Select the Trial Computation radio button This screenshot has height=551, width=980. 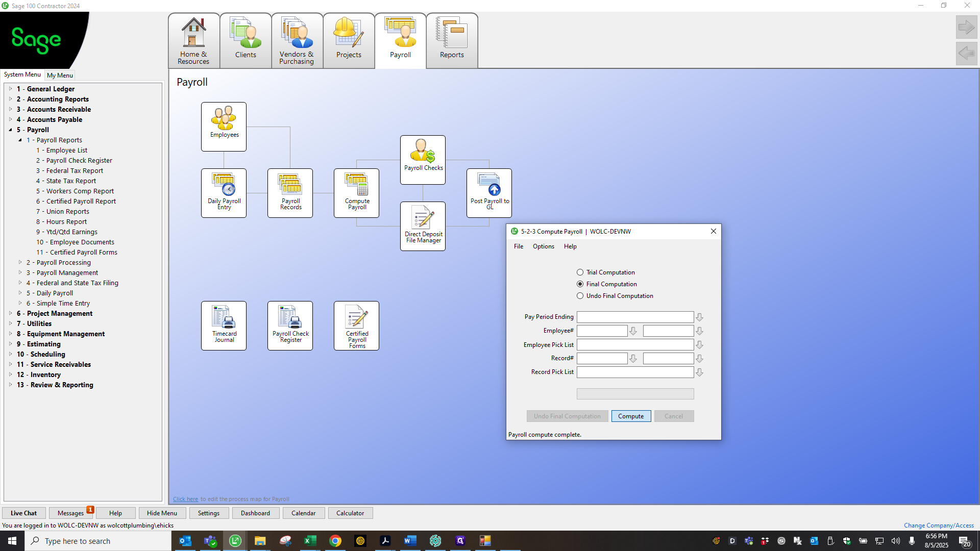click(580, 272)
